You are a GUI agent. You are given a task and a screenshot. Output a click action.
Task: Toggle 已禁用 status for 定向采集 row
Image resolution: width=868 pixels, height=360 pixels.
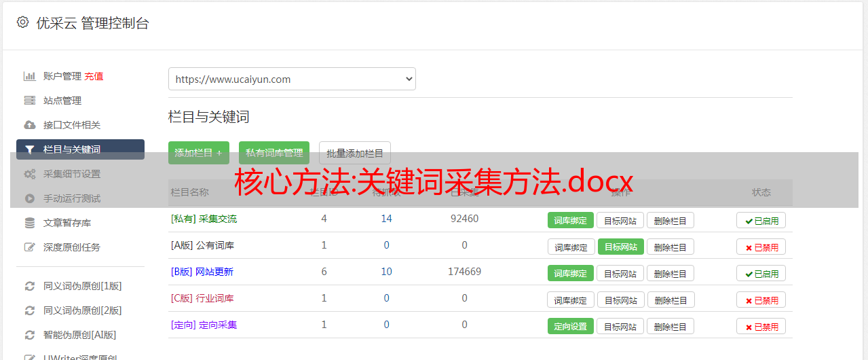coord(761,326)
